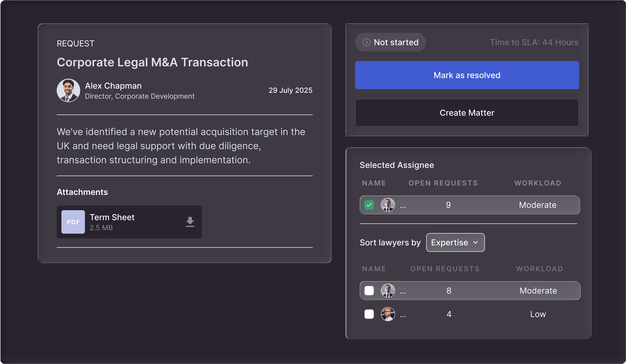This screenshot has width=626, height=364.
Task: Download the Term Sheet attachment
Action: click(x=190, y=222)
